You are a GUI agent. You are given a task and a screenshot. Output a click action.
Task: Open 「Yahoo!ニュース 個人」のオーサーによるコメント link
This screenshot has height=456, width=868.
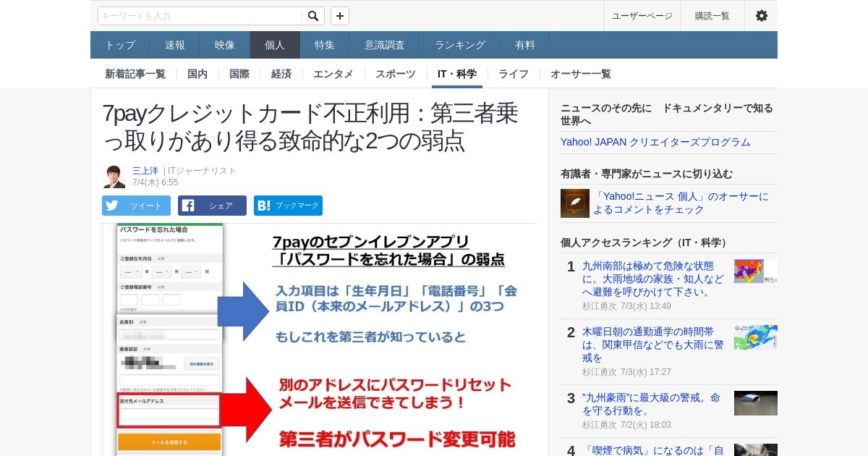(x=681, y=203)
